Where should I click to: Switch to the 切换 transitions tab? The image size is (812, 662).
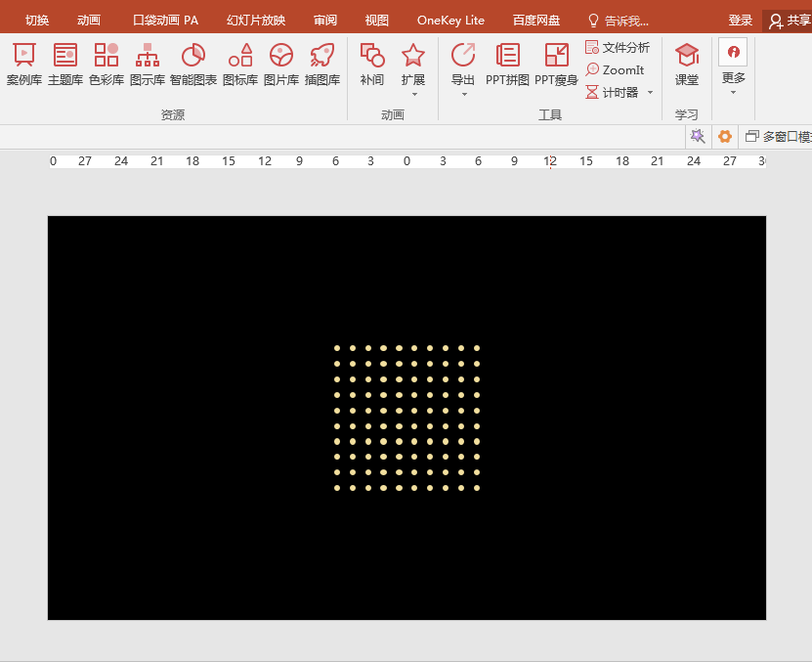pos(37,21)
